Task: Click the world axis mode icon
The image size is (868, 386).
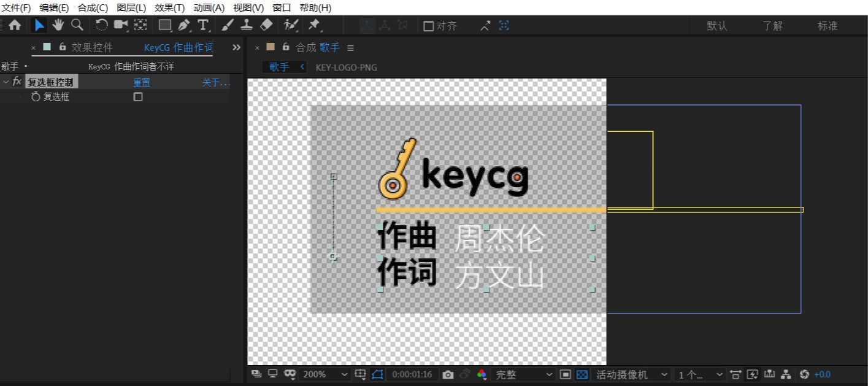Action: [x=385, y=26]
